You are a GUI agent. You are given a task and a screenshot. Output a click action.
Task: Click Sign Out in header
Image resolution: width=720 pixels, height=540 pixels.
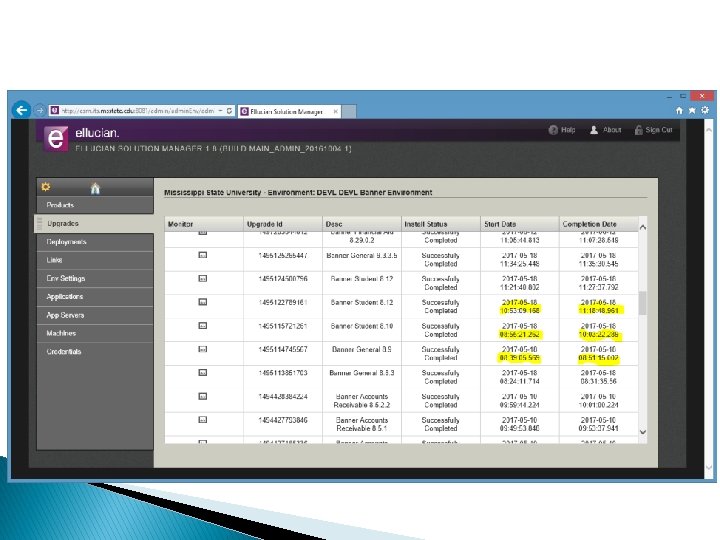[x=653, y=130]
